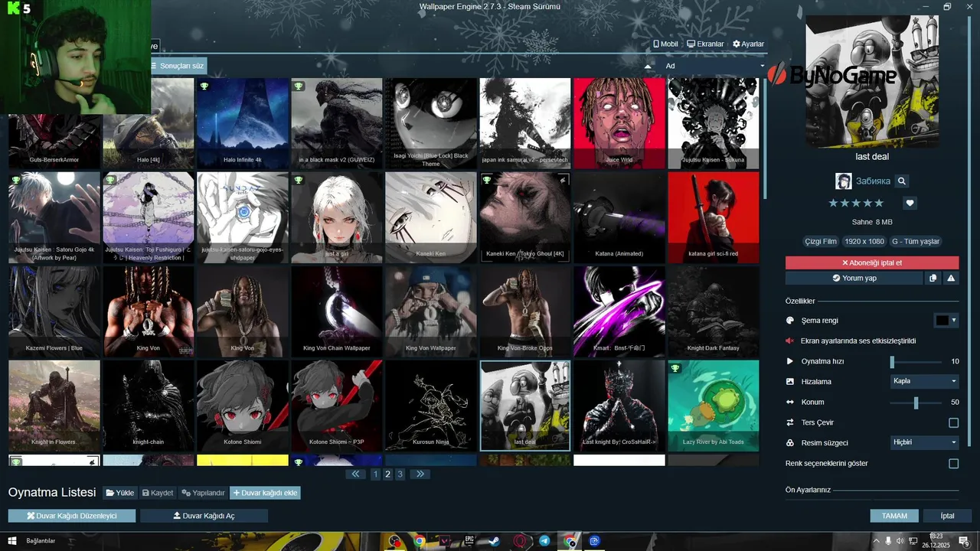Click the Resim süzgeci filter icon
980x551 pixels.
click(x=790, y=443)
